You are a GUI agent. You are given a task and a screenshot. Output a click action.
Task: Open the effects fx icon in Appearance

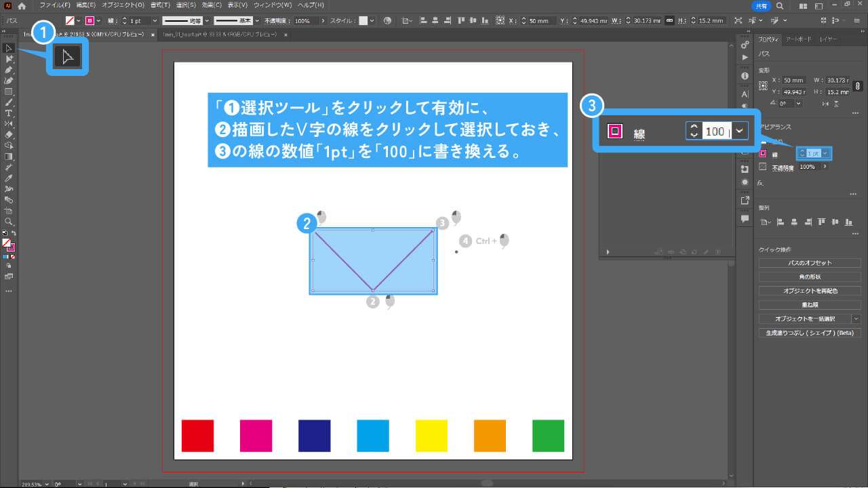tap(761, 183)
